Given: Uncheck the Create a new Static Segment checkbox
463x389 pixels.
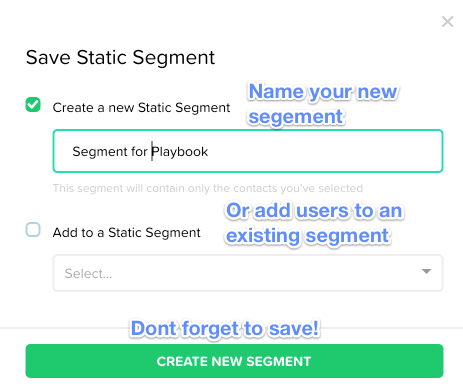Looking at the screenshot, I should point(33,105).
